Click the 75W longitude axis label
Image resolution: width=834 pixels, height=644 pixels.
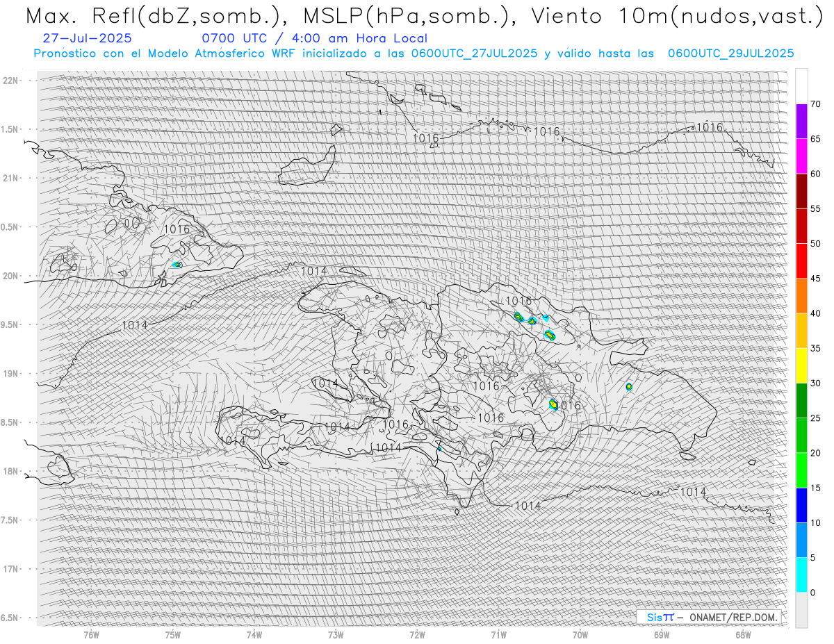173,634
